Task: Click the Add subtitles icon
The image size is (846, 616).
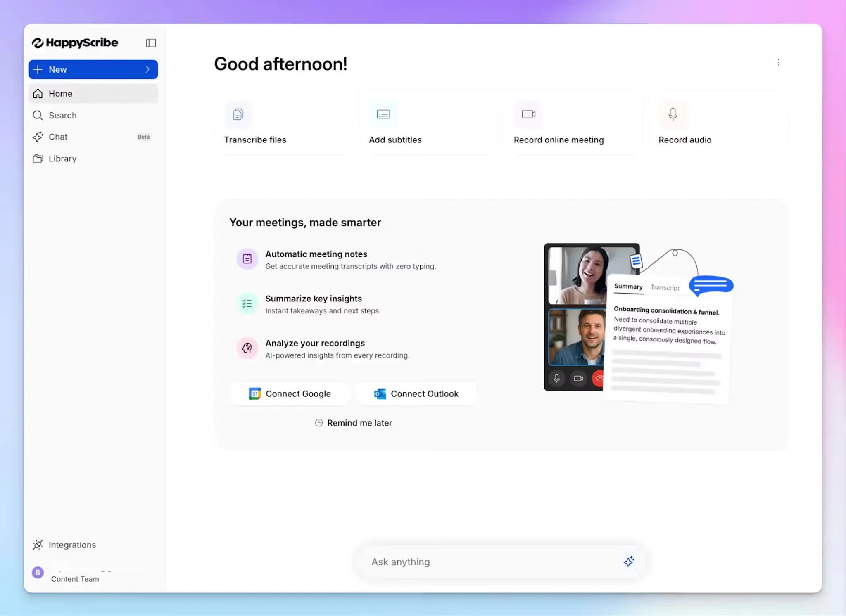Action: pos(383,114)
